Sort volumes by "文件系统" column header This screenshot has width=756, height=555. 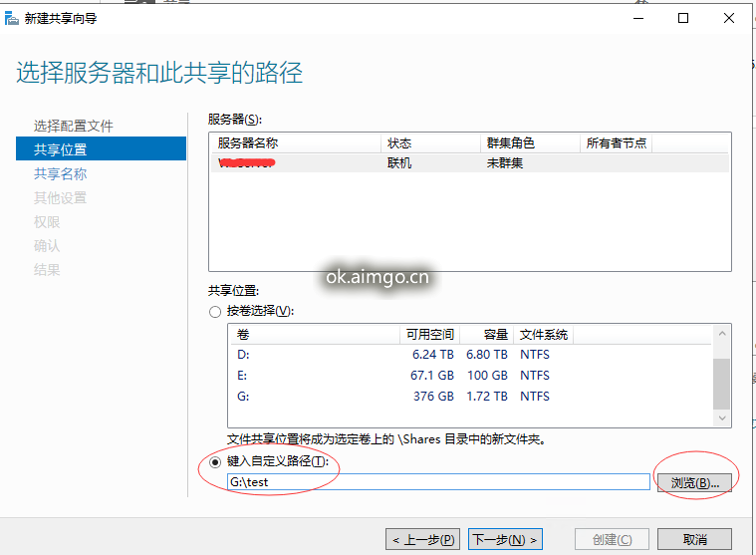coord(544,335)
